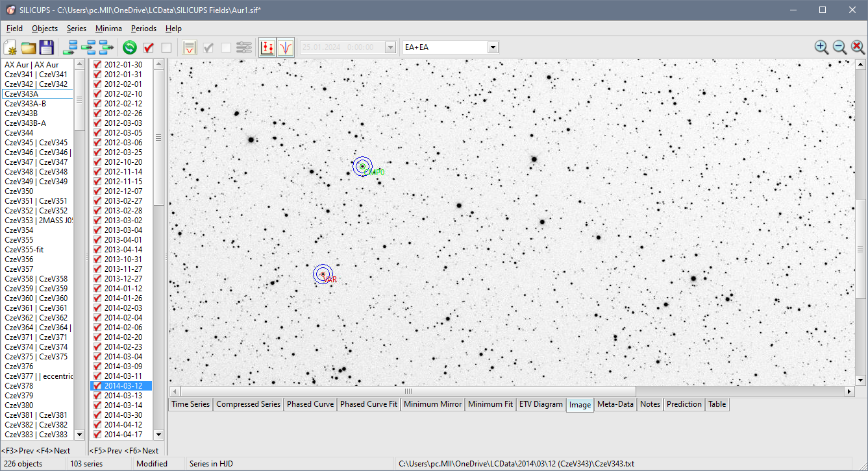Create a new field file

point(10,47)
